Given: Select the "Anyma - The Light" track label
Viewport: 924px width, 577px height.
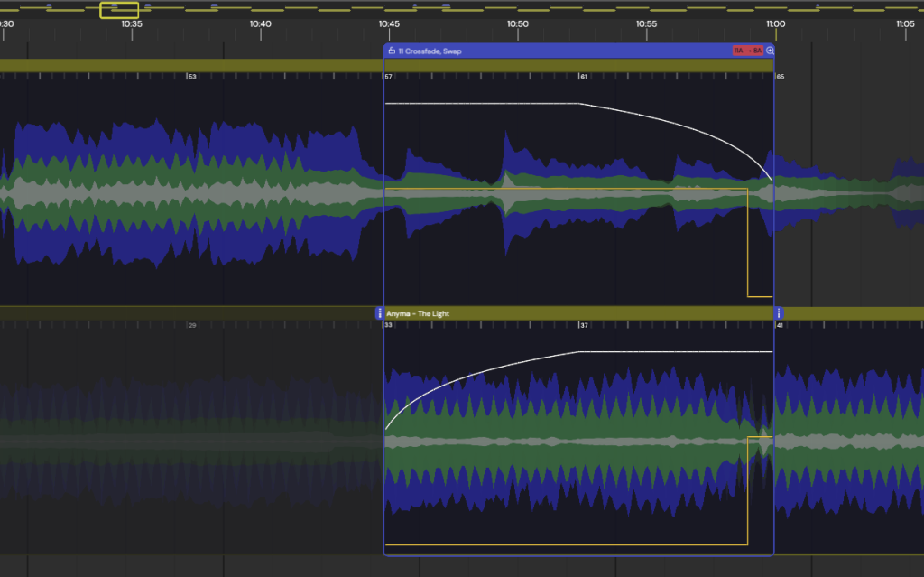Looking at the screenshot, I should (x=417, y=313).
